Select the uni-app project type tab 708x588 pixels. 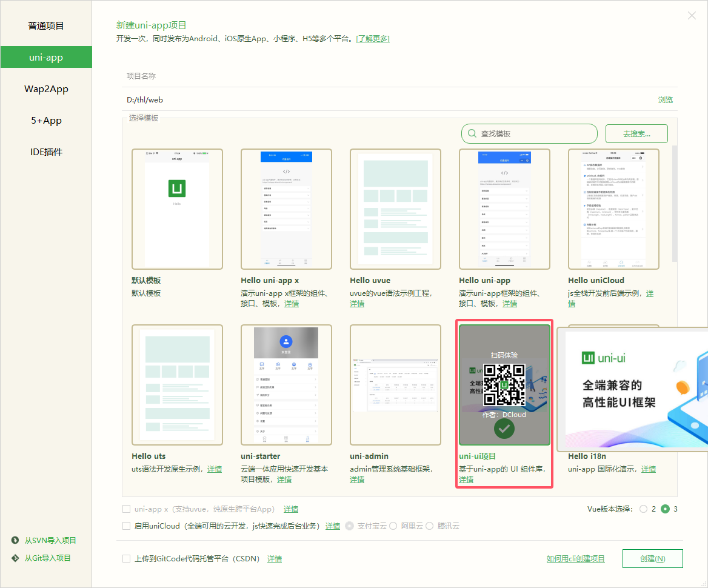pos(46,58)
